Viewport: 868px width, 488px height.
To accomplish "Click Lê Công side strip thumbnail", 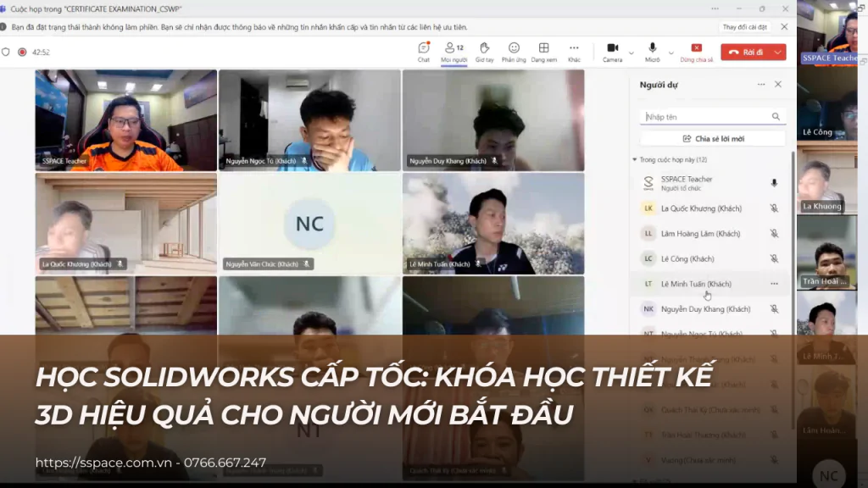I will coord(827,103).
